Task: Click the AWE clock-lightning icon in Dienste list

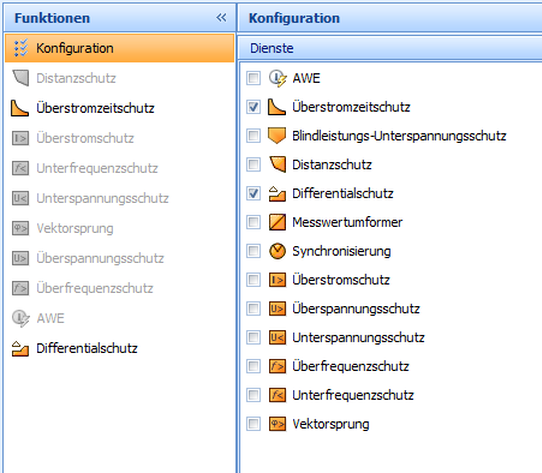Action: point(278,78)
